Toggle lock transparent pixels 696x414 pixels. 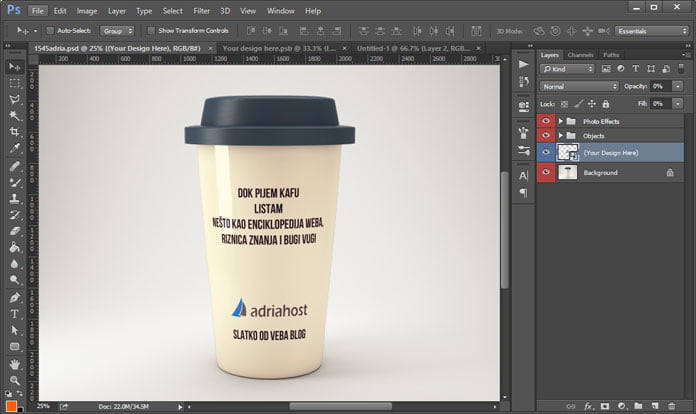564,104
